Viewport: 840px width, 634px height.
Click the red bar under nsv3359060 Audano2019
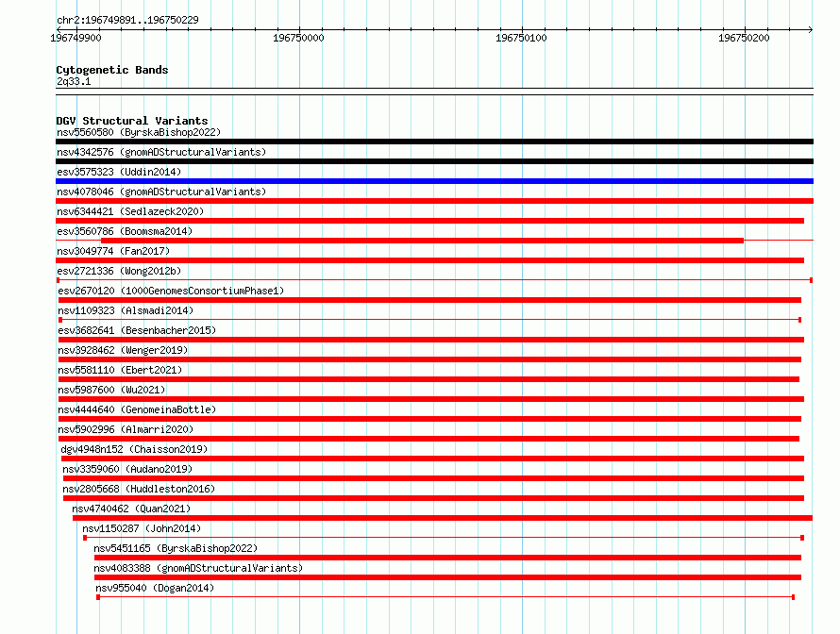pyautogui.click(x=433, y=478)
